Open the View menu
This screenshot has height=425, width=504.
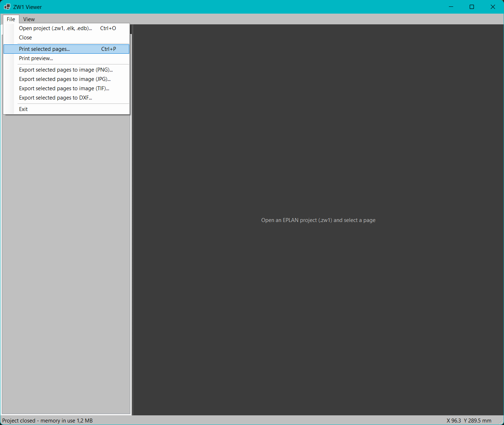coord(29,19)
